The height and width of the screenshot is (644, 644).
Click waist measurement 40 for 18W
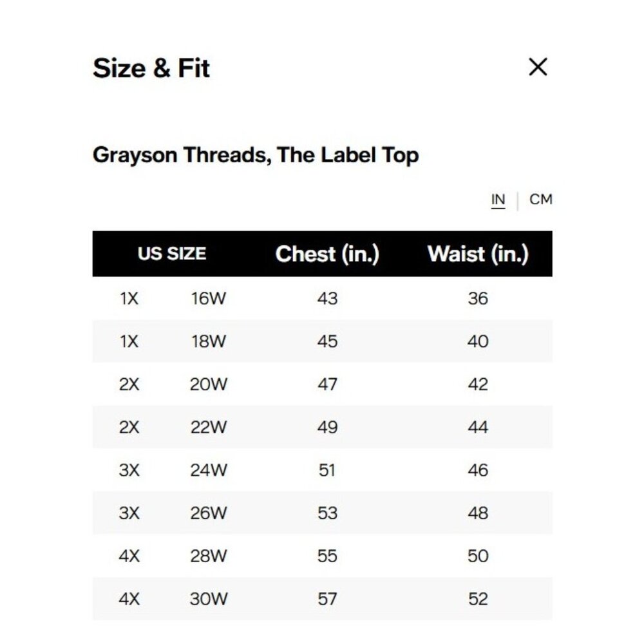478,341
